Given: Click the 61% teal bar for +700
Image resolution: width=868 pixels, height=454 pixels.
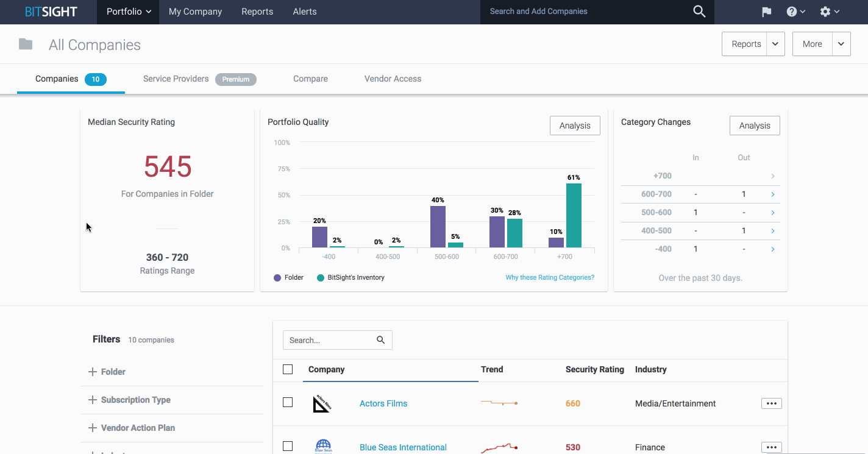Looking at the screenshot, I should pos(574,215).
